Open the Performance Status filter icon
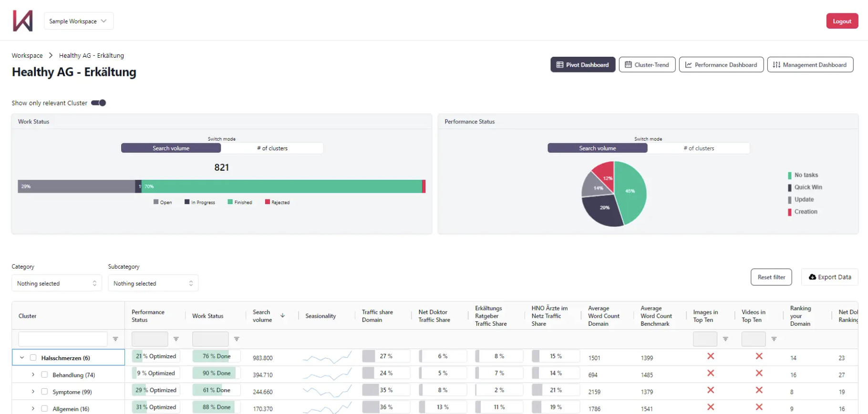The image size is (868, 414). click(x=176, y=339)
